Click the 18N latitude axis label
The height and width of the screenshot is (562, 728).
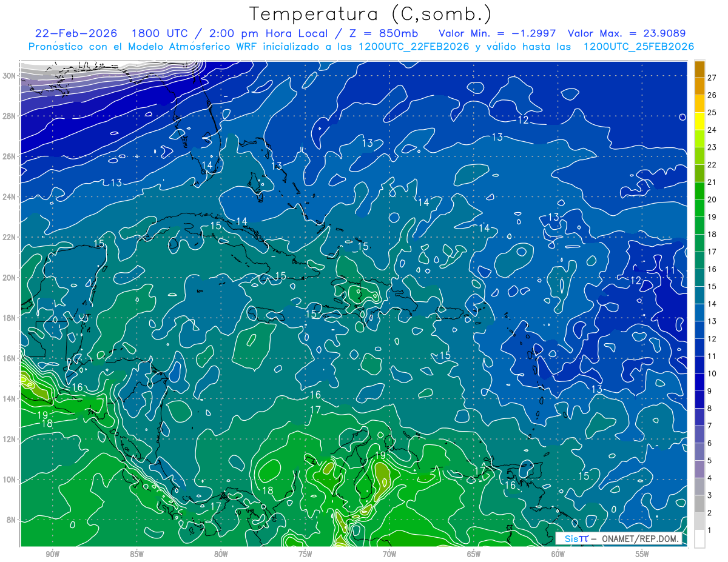pyautogui.click(x=9, y=318)
